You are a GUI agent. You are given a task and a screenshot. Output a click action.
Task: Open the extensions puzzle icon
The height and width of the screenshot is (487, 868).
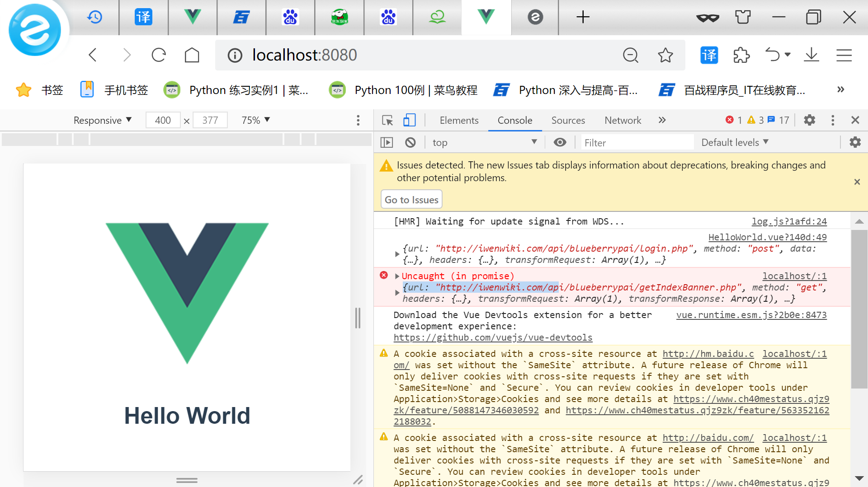tap(741, 55)
